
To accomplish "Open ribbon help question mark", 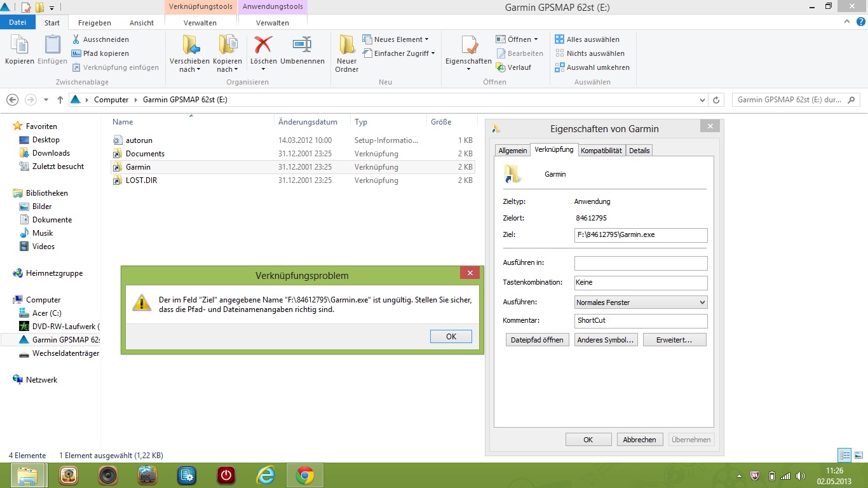I will coord(860,21).
